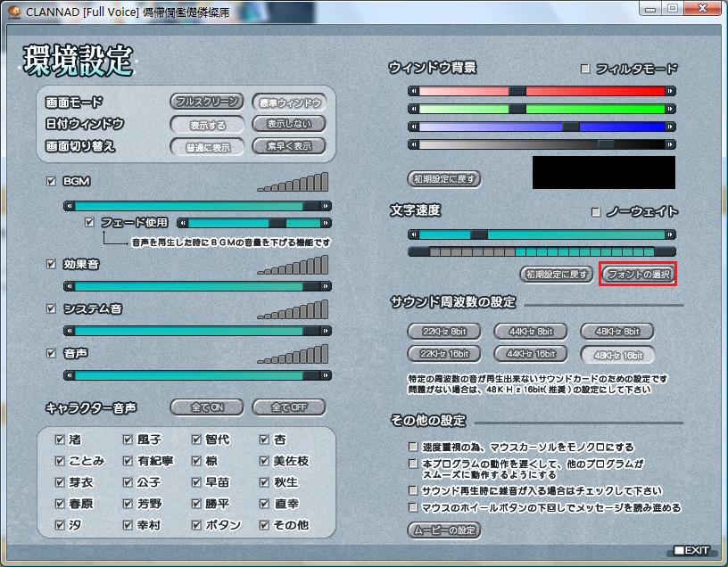Toggle the 智代 character voice checkbox
This screenshot has width=728, height=567.
(196, 440)
